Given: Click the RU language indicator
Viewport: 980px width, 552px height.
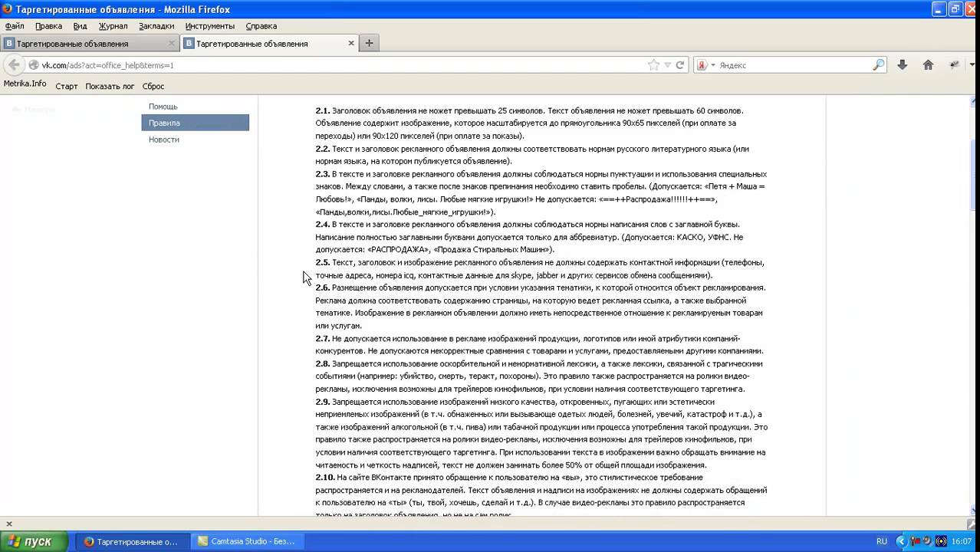Looking at the screenshot, I should coord(882,541).
